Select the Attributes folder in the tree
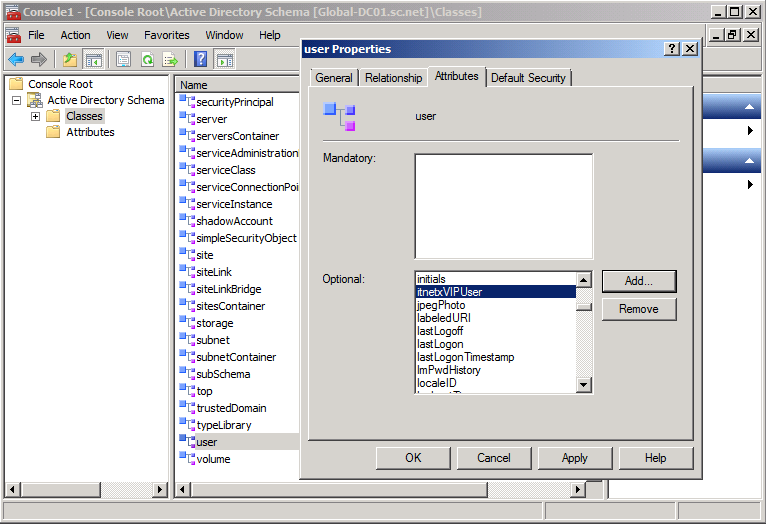 pos(90,132)
